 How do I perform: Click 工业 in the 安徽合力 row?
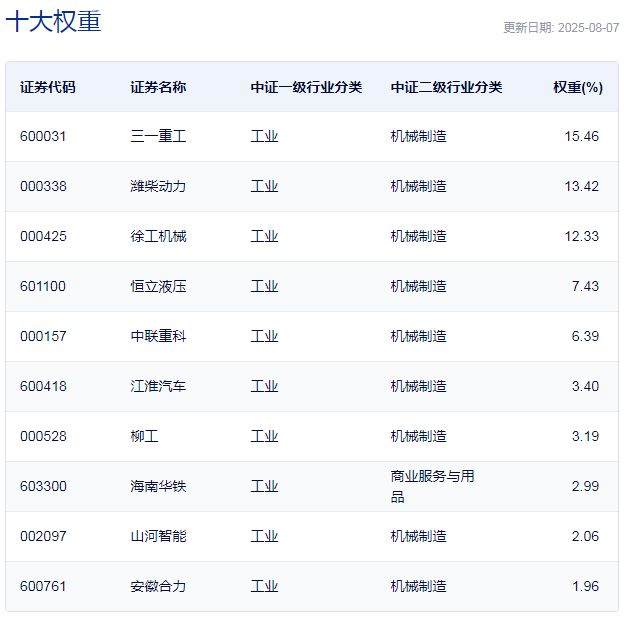(265, 587)
